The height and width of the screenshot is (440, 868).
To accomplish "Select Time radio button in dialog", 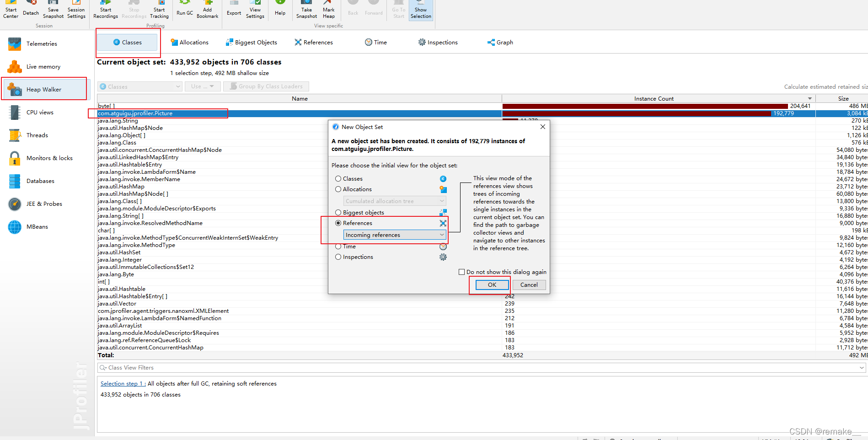I will pos(338,247).
